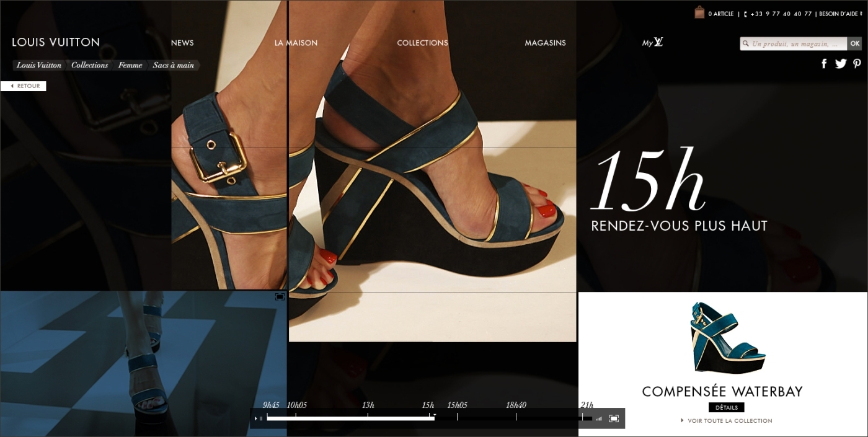The height and width of the screenshot is (437, 868).
Task: Select the Collections breadcrumb
Action: [x=89, y=65]
